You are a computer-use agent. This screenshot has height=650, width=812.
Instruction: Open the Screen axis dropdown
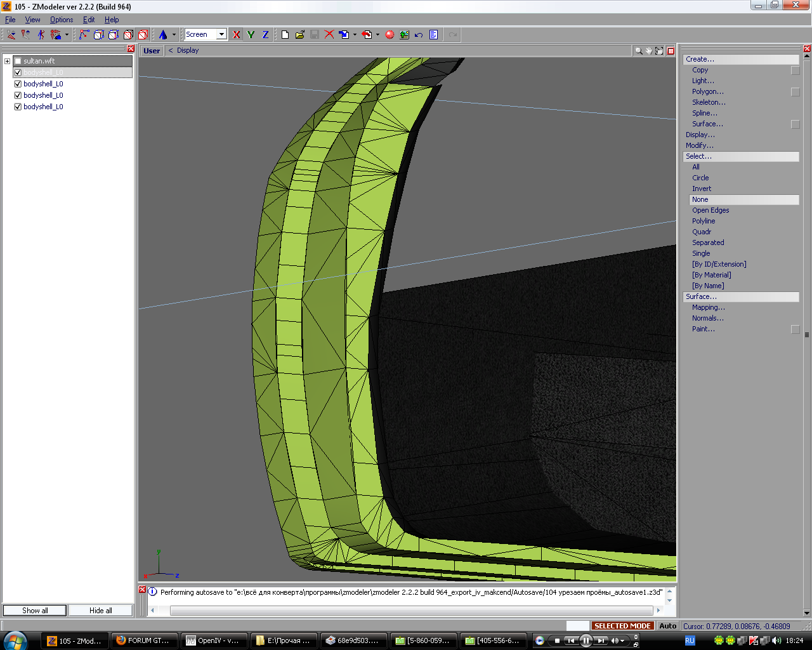click(x=221, y=34)
